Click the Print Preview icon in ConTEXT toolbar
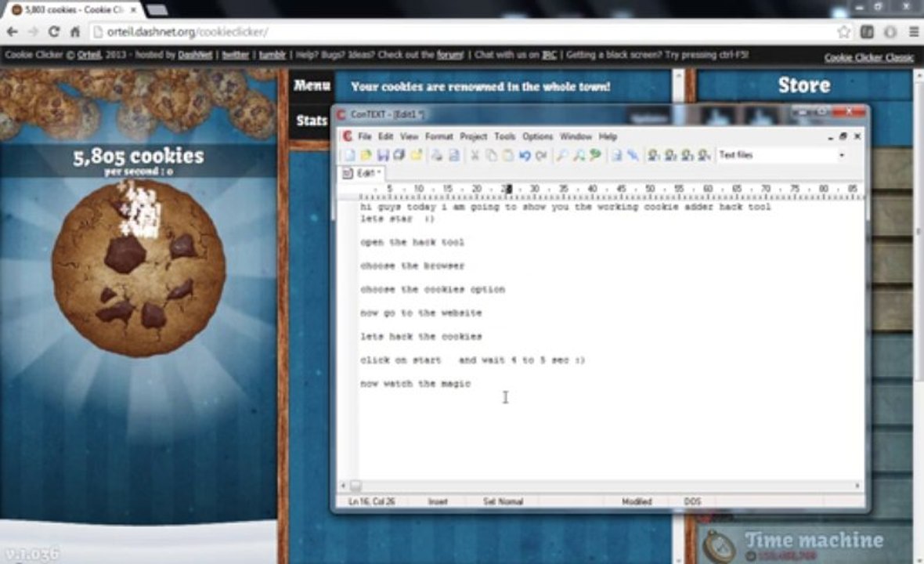Image resolution: width=924 pixels, height=564 pixels. coord(453,155)
